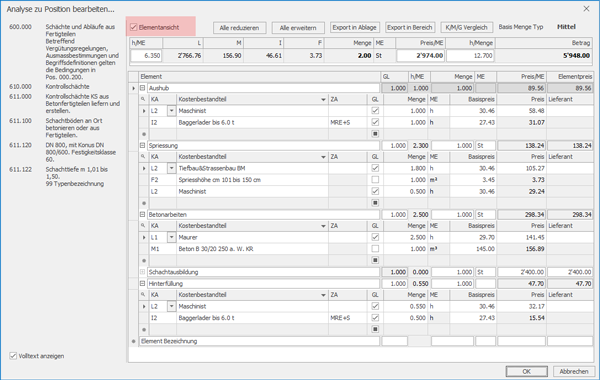Open KA dropdown for Tiefbau&Strassenbau BM row
Viewport: 600px width, 380px height.
pyautogui.click(x=171, y=168)
